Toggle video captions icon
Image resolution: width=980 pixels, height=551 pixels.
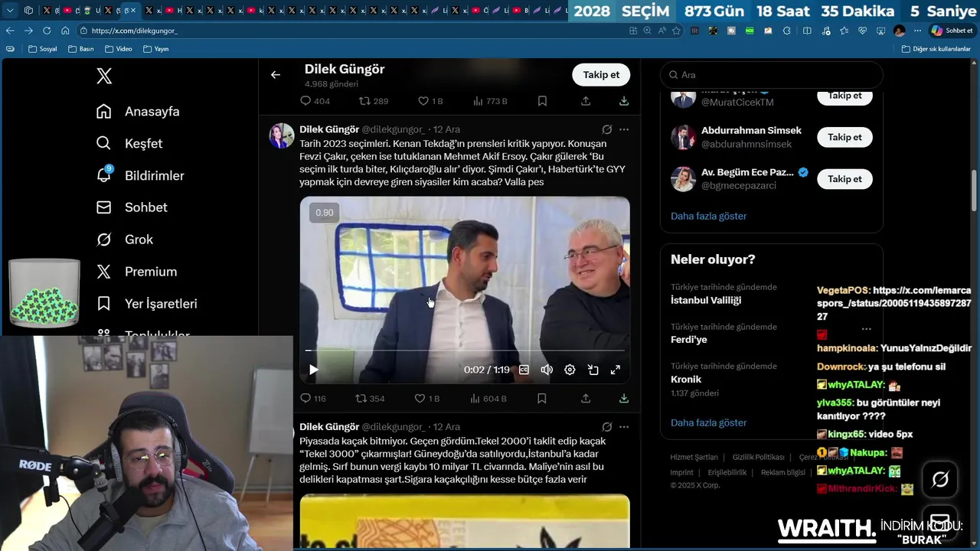(524, 370)
